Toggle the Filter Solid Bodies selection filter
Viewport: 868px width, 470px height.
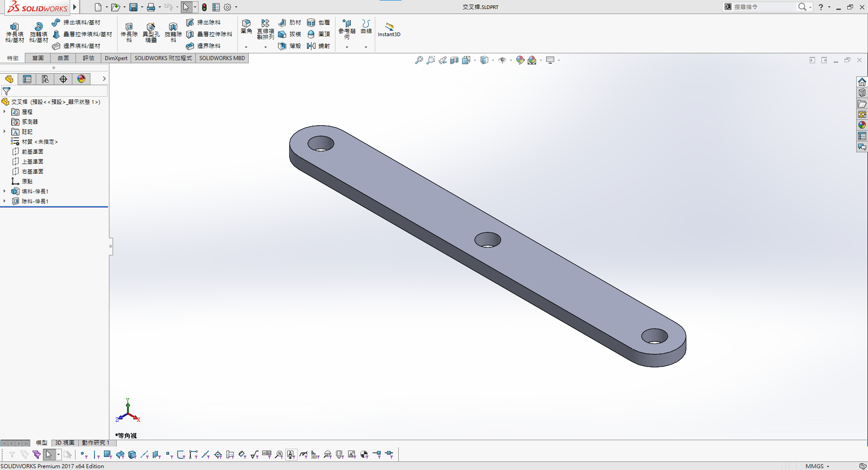click(132, 455)
